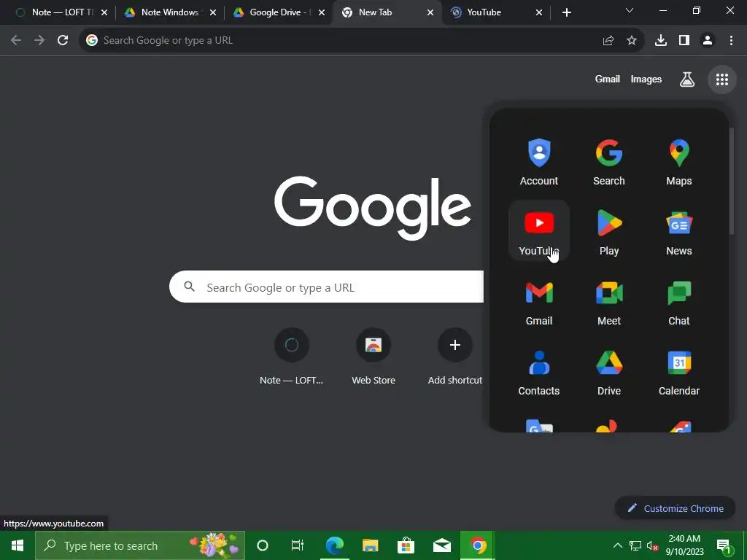Bookmark this tab with the star icon

tap(631, 41)
